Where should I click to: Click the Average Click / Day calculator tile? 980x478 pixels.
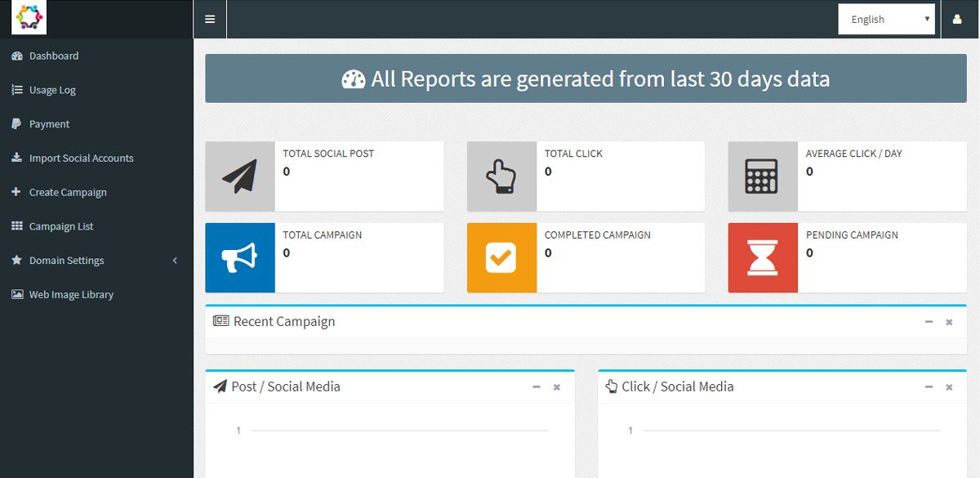pyautogui.click(x=763, y=176)
